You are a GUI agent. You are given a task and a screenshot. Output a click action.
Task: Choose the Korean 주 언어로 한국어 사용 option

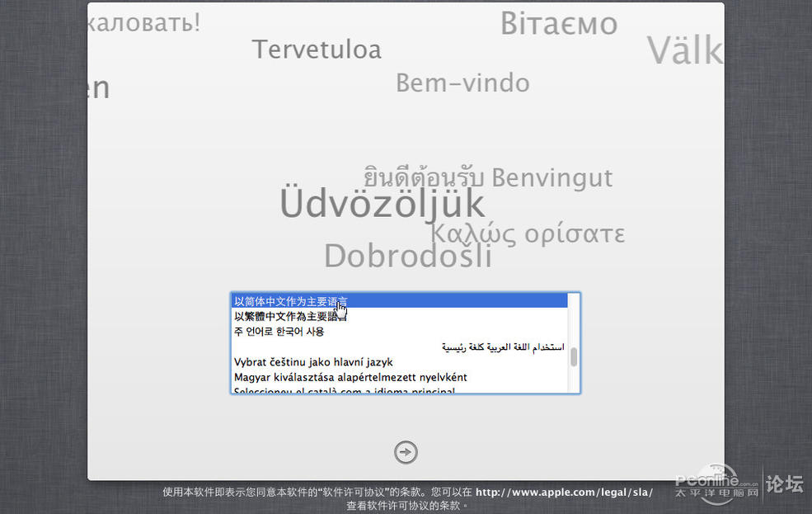click(399, 332)
